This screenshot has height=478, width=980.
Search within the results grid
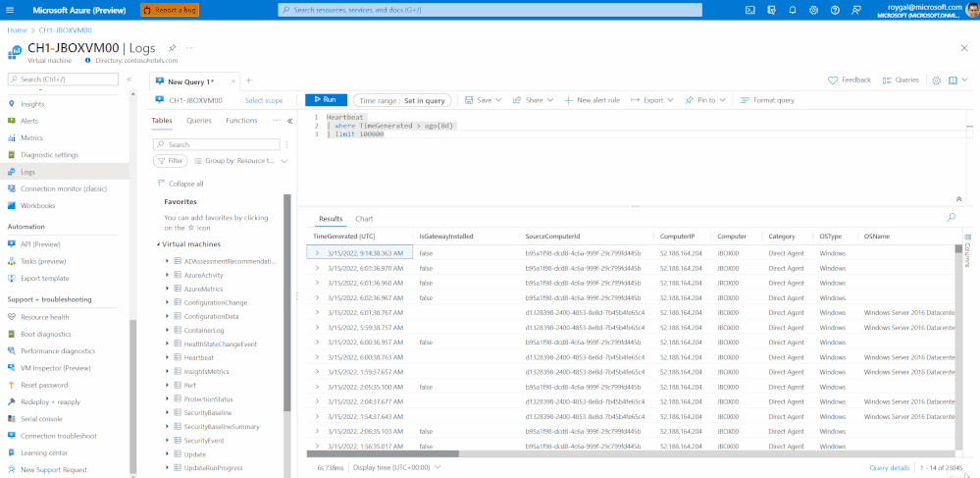coord(952,218)
